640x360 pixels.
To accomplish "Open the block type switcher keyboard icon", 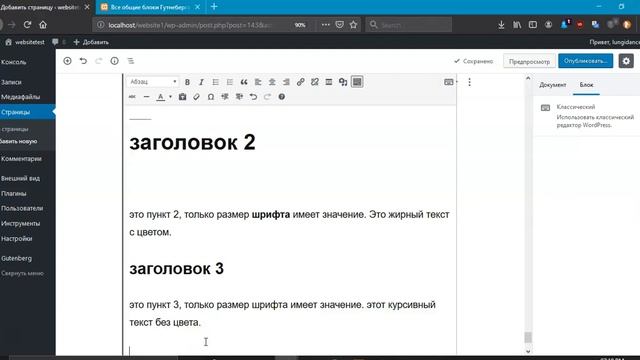I will [x=449, y=82].
